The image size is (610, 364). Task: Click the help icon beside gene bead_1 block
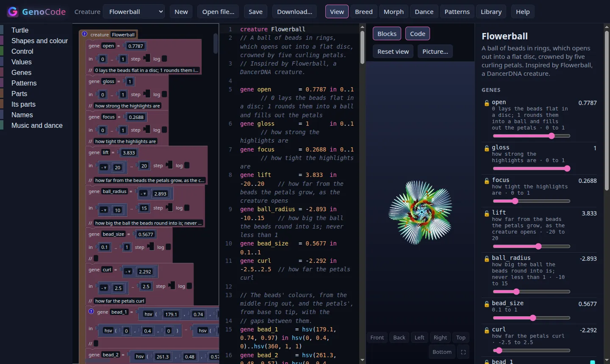click(91, 312)
